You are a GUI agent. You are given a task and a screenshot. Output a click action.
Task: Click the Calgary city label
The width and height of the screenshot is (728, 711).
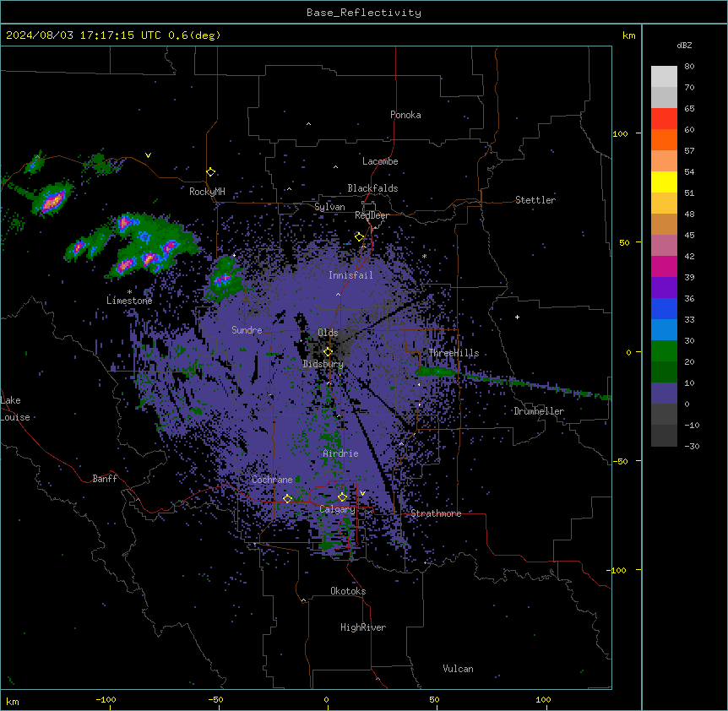[x=337, y=509]
